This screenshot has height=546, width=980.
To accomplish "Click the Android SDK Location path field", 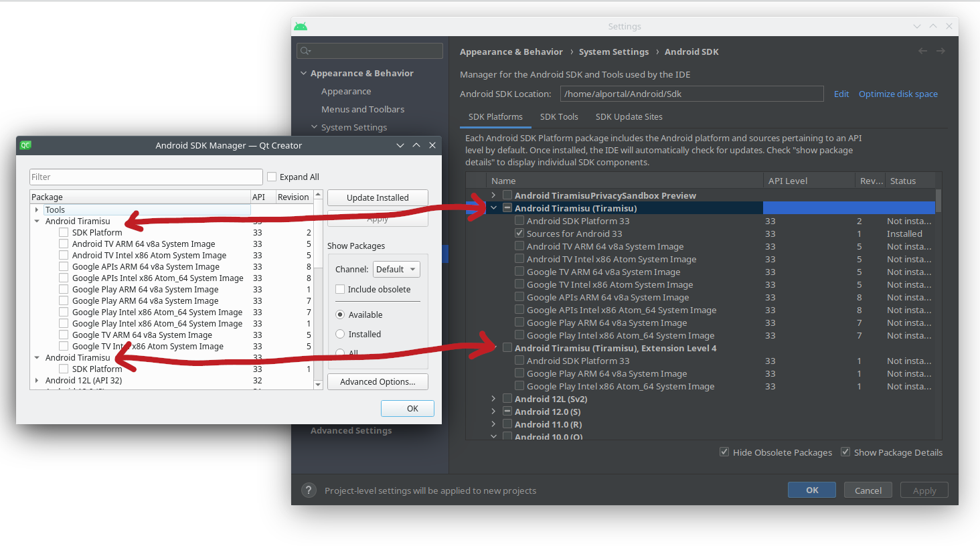I will tap(692, 94).
